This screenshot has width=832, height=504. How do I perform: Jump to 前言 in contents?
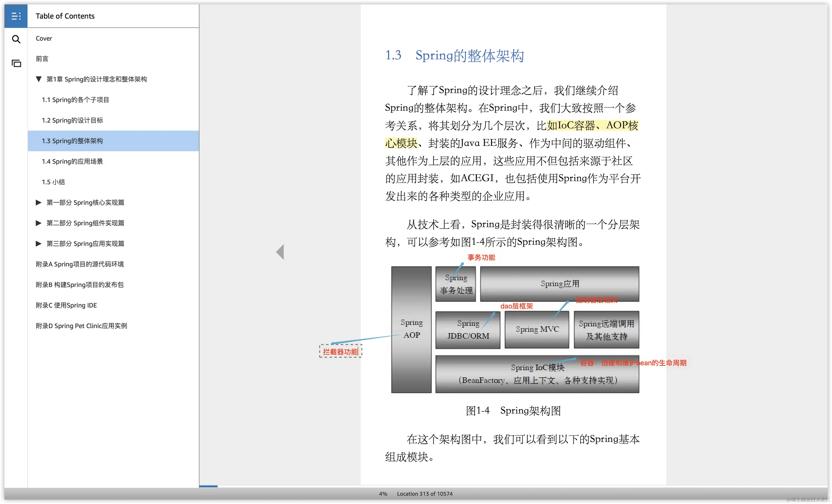pos(42,59)
